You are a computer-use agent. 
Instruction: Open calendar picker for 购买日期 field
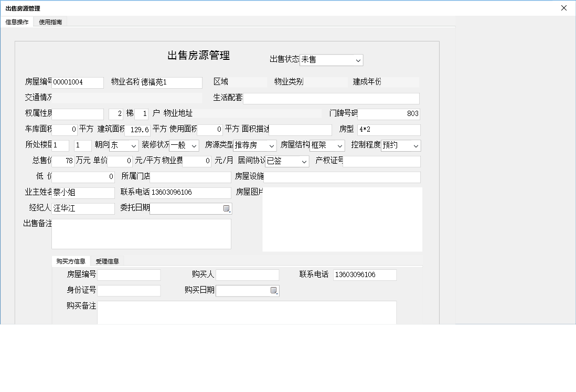pos(273,291)
